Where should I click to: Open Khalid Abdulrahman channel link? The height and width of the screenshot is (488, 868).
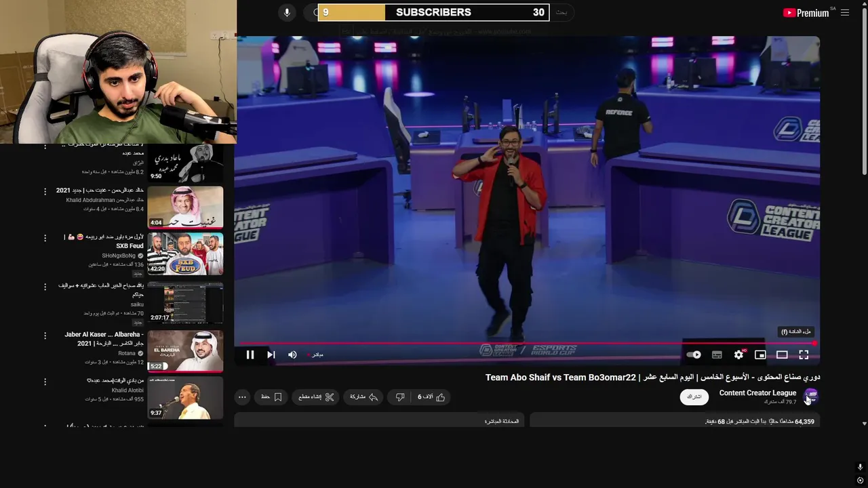(105, 200)
